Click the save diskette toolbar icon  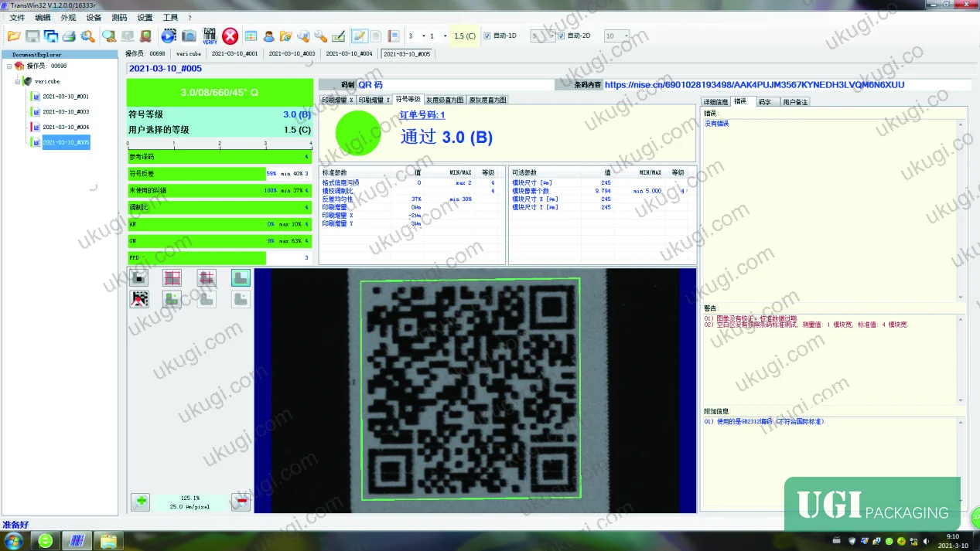tap(32, 36)
